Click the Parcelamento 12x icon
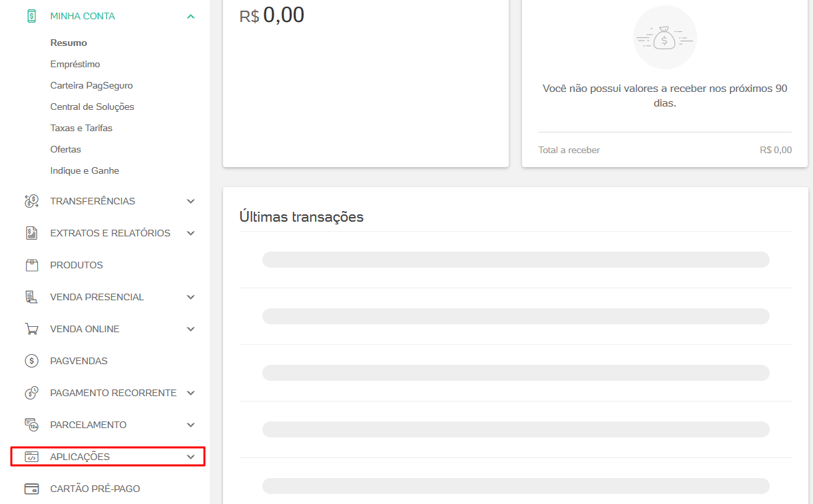This screenshot has width=813, height=504. click(31, 425)
